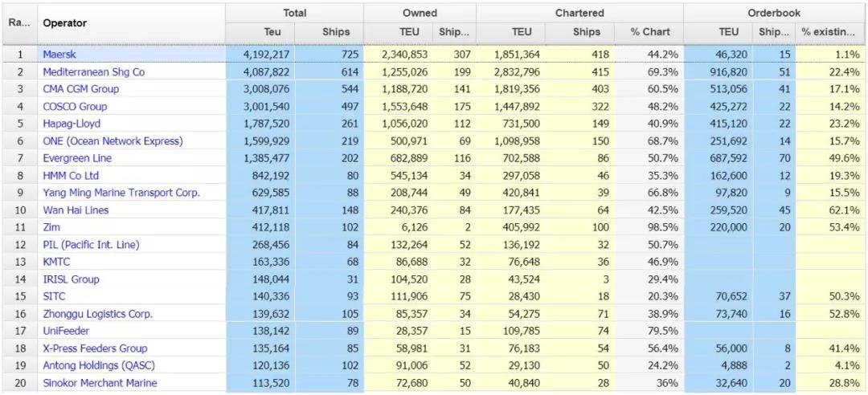
Task: Select the Chartered group header
Action: click(579, 13)
